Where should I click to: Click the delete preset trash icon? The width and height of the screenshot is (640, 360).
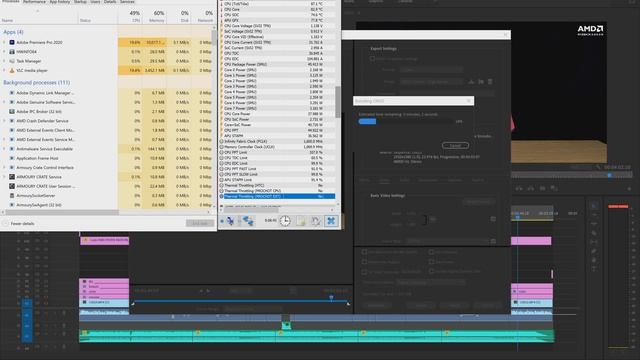click(x=490, y=82)
